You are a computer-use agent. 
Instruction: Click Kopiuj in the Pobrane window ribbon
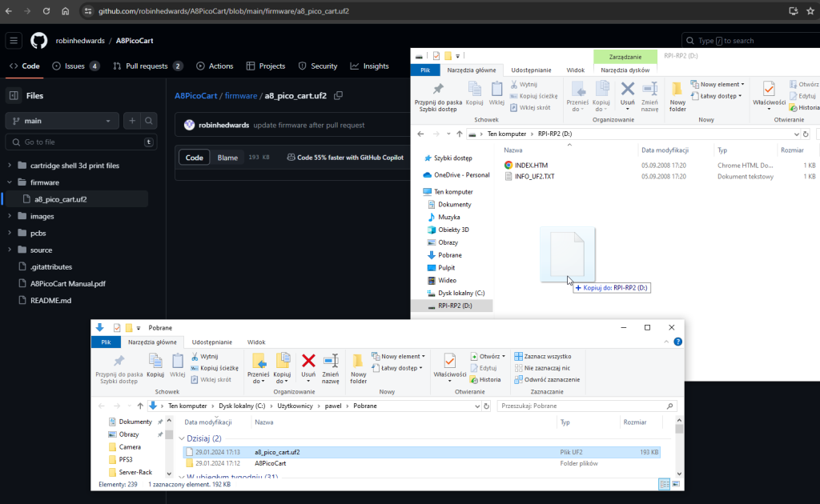(x=155, y=366)
